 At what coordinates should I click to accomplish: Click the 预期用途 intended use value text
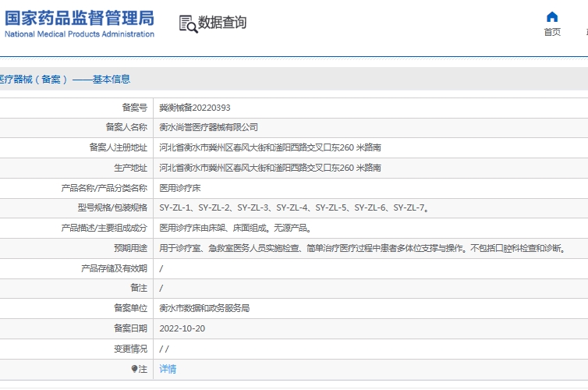[363, 248]
